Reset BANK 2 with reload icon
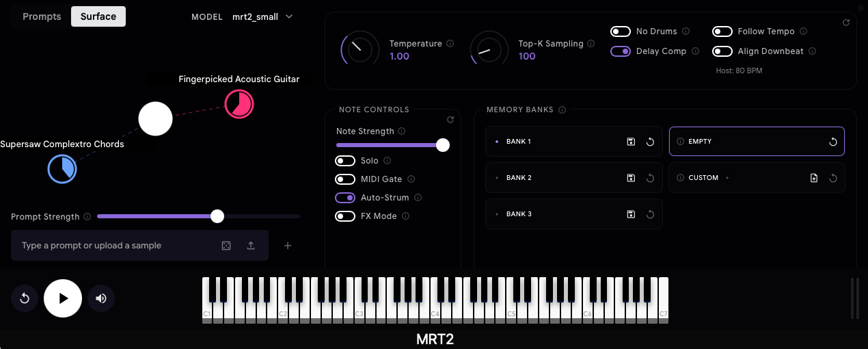Viewport: 868px width, 349px height. [651, 178]
